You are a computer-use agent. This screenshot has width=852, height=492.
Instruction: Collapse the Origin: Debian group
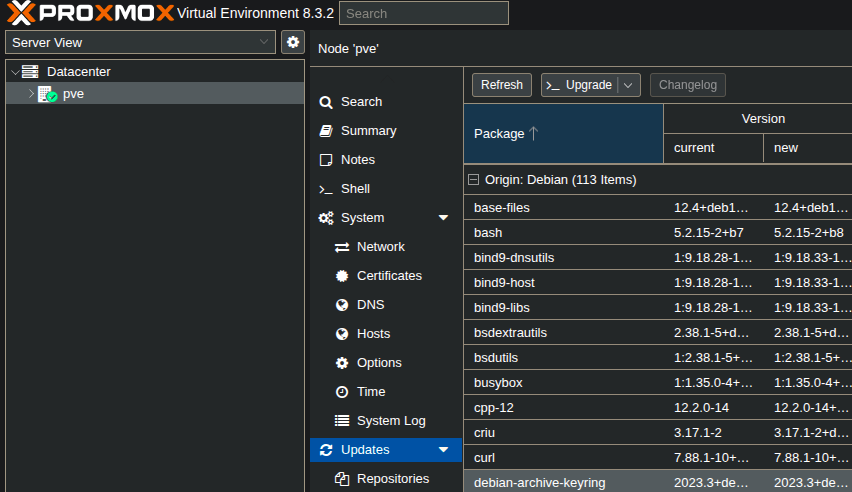tap(474, 179)
